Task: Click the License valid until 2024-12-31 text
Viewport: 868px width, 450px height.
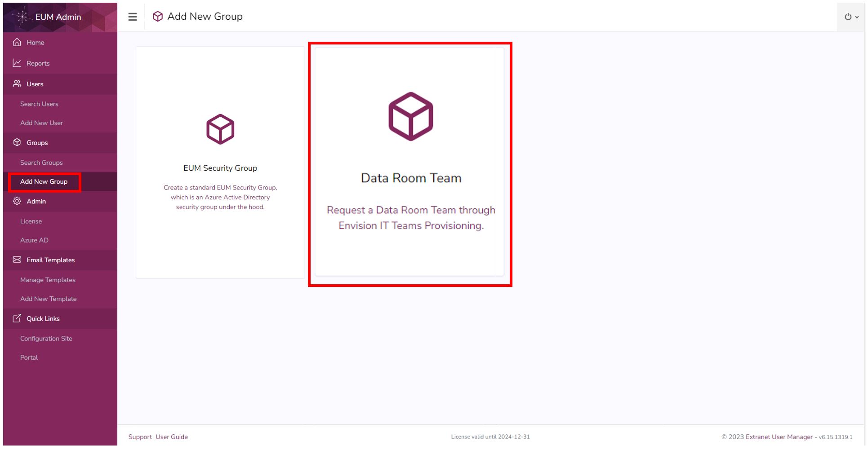Action: tap(490, 437)
